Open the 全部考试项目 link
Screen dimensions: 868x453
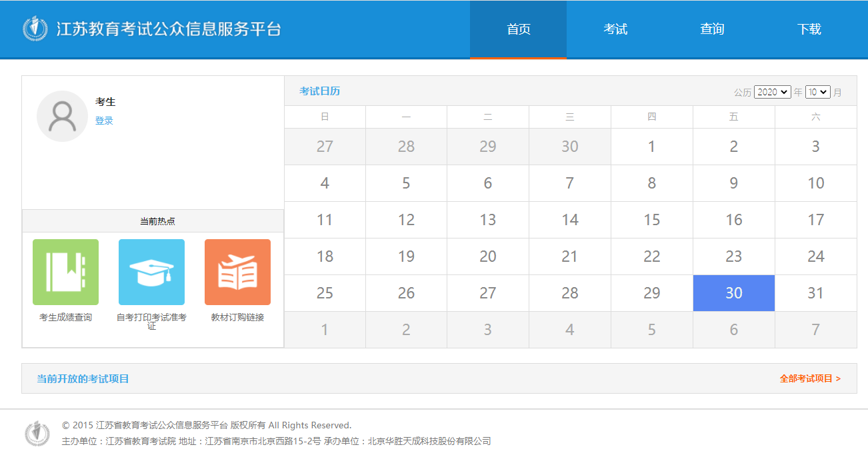click(809, 378)
